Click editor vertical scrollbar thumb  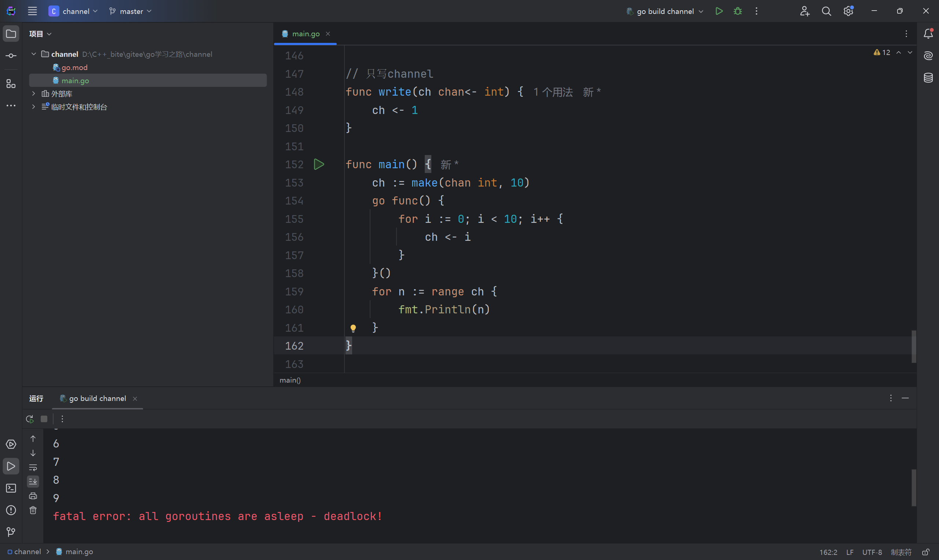click(914, 346)
